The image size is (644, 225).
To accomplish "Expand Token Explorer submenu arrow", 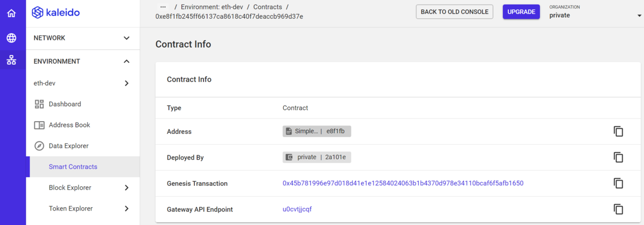I will (127, 208).
